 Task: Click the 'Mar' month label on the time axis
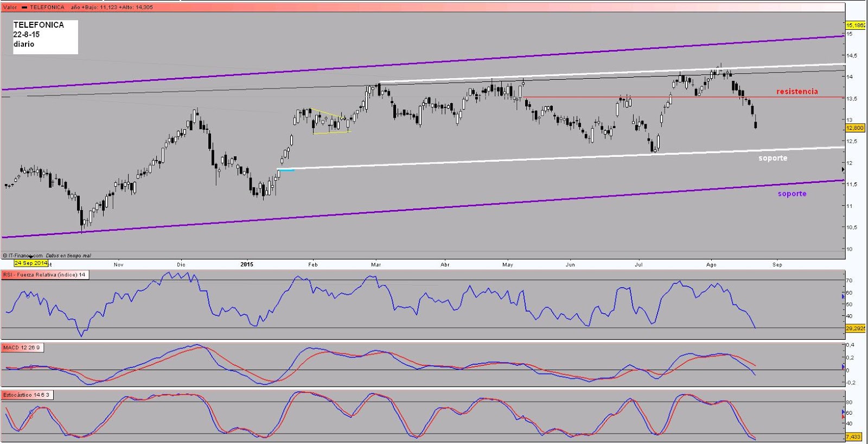(376, 265)
